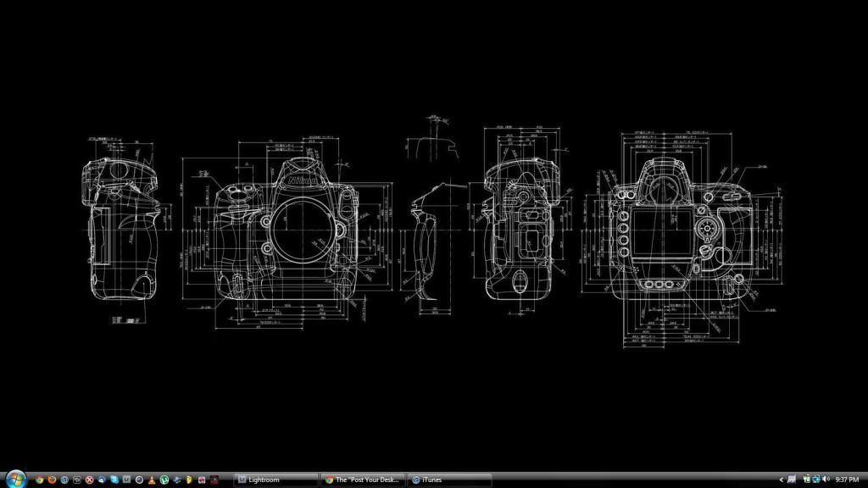The height and width of the screenshot is (488, 868).
Task: Click the yellow icon right of uTorrent's neighbor
Action: 189,480
